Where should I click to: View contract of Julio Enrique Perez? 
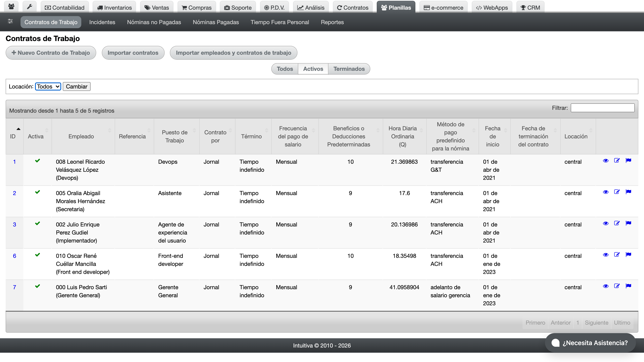point(606,223)
